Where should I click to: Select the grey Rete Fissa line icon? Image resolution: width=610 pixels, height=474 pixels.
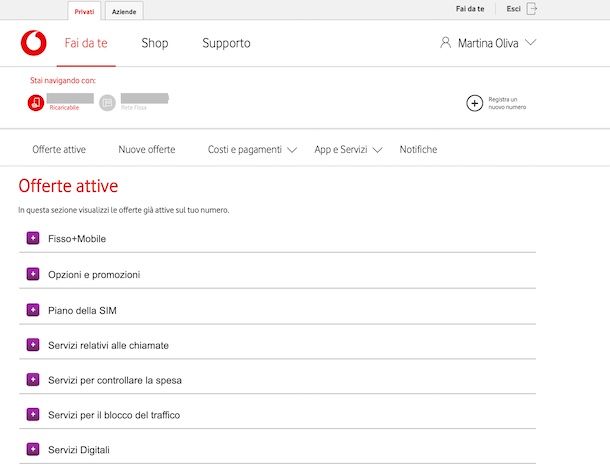coord(107,103)
